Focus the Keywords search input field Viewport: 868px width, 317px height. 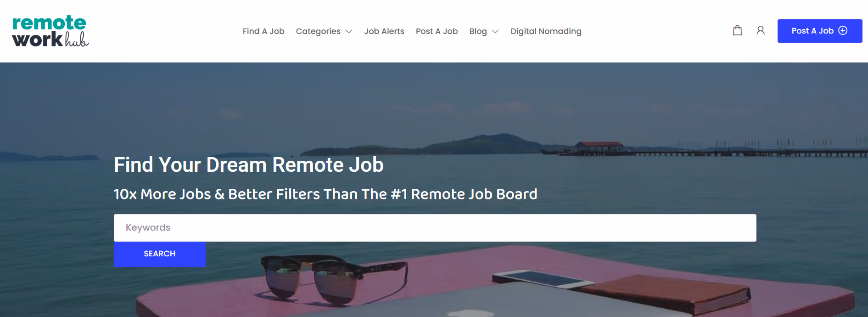click(435, 228)
